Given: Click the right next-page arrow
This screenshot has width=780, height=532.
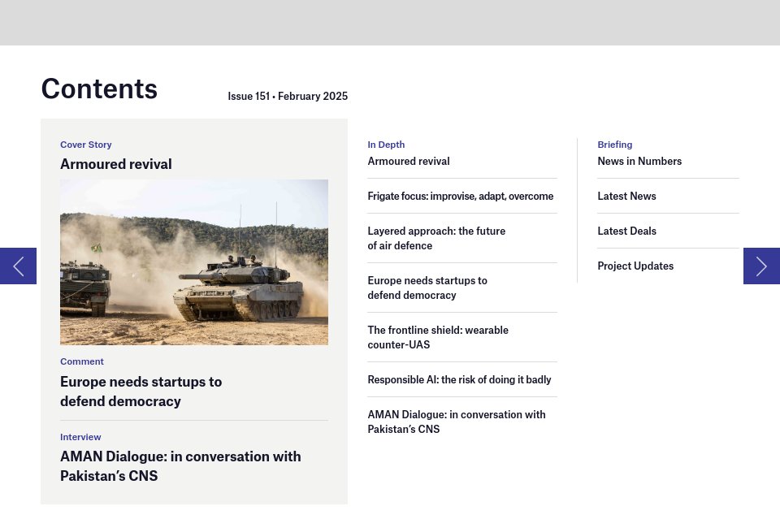Looking at the screenshot, I should [761, 266].
